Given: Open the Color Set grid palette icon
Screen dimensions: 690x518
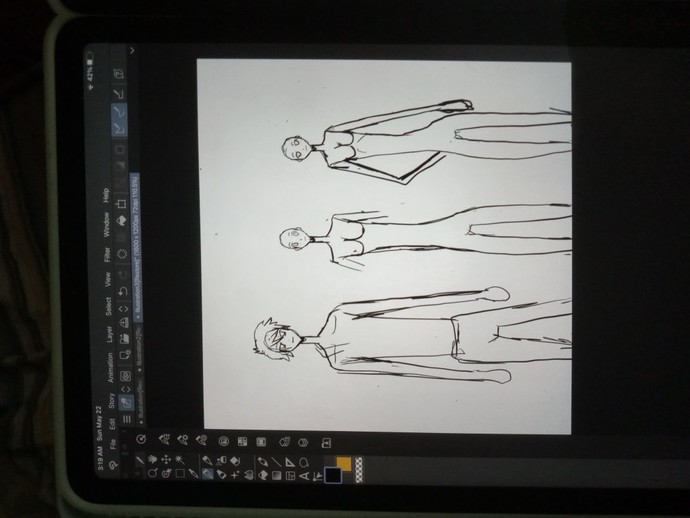Looking at the screenshot, I should click(242, 441).
